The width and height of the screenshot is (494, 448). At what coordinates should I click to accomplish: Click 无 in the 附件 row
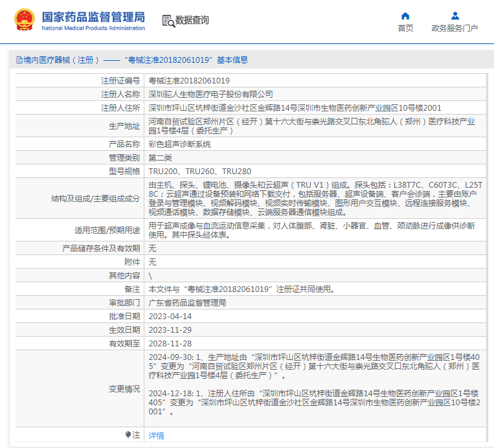(152, 262)
